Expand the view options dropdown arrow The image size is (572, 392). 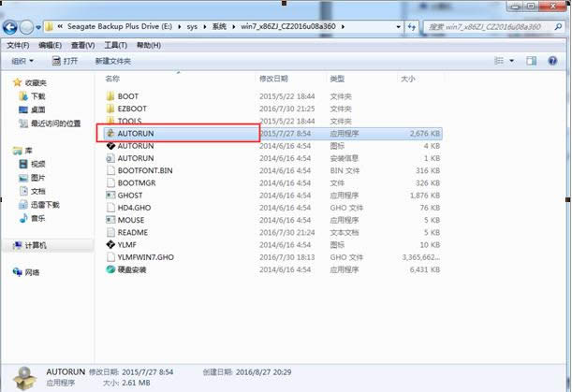[512, 61]
